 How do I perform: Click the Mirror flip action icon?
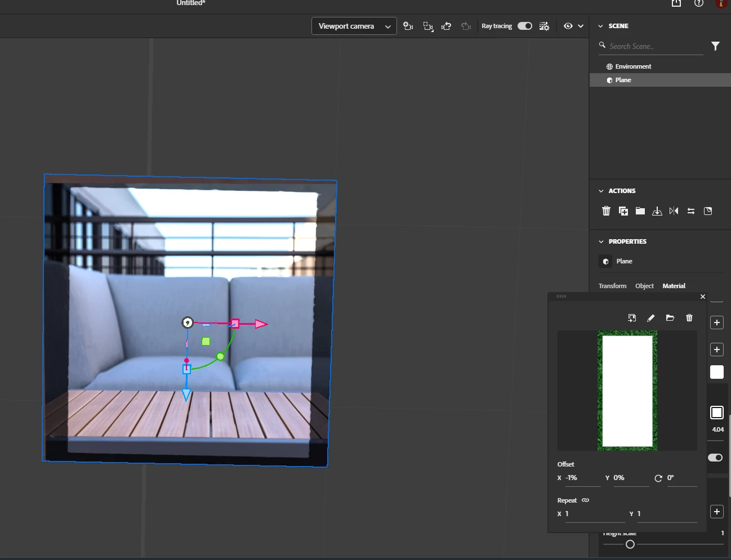coord(674,211)
